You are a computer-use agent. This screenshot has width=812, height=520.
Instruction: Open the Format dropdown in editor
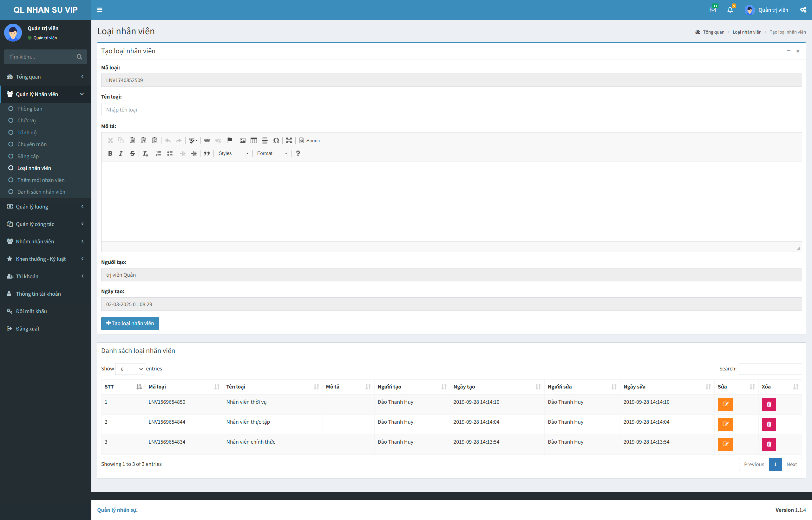pyautogui.click(x=269, y=154)
